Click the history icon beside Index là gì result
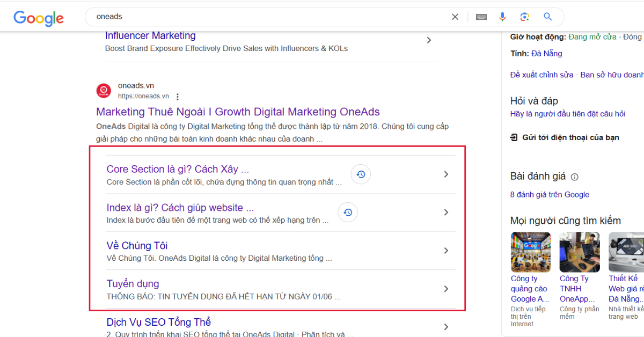 [348, 213]
